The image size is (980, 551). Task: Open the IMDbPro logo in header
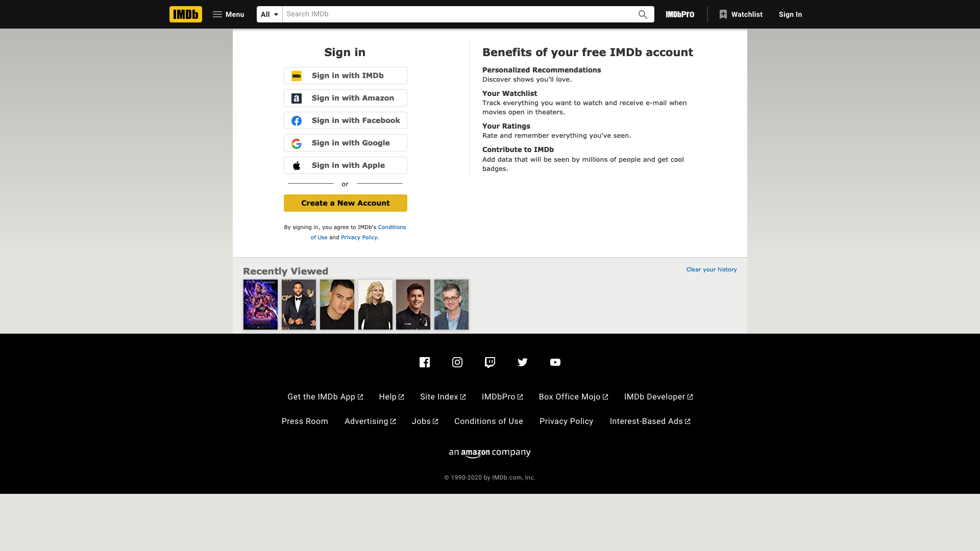click(680, 14)
